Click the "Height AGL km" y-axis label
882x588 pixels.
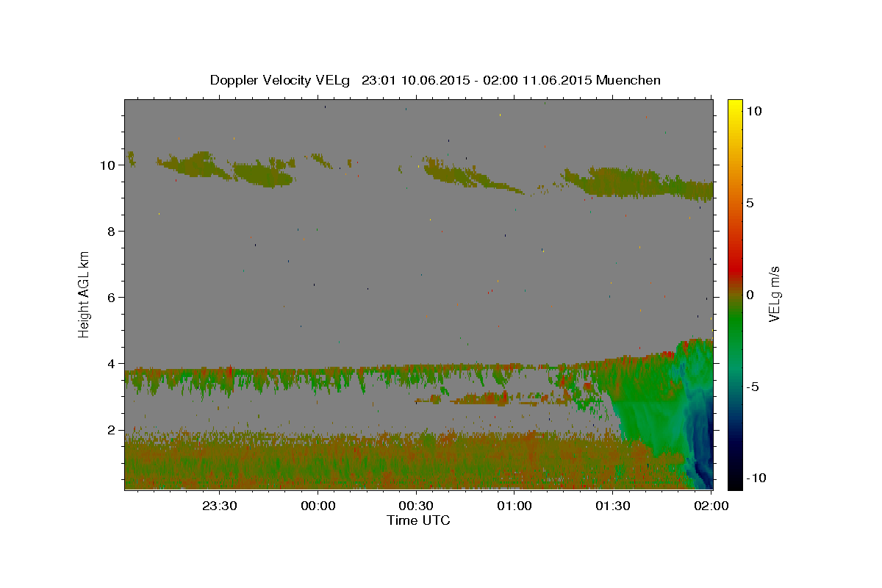(x=85, y=294)
